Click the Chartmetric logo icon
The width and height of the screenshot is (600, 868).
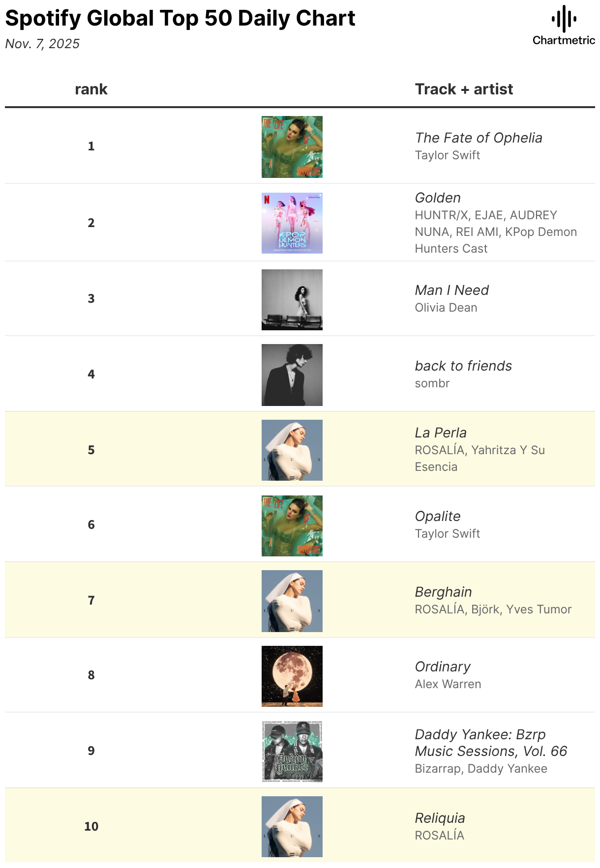click(564, 19)
